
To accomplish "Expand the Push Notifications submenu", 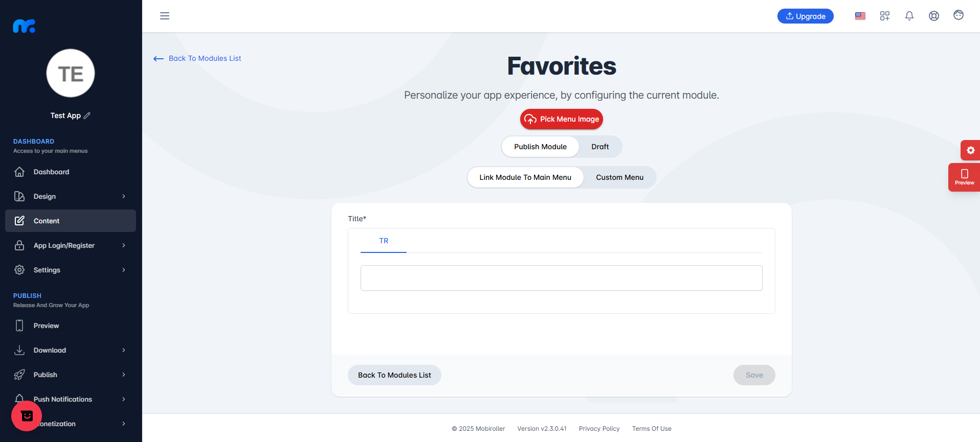I will (x=71, y=399).
